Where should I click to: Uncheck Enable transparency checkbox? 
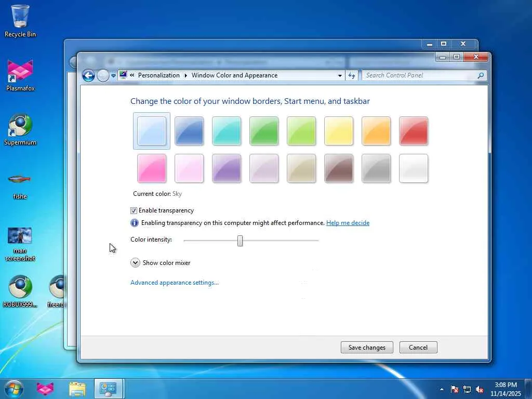click(134, 211)
